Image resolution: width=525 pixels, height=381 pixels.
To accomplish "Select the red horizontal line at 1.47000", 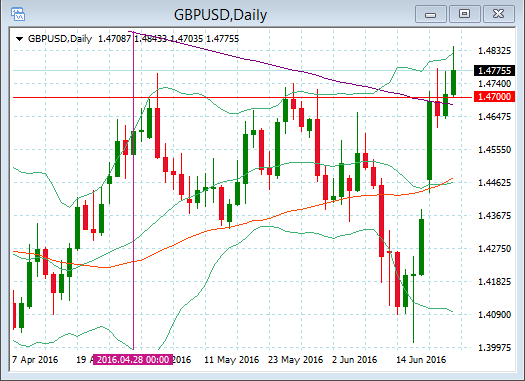I will pyautogui.click(x=242, y=97).
